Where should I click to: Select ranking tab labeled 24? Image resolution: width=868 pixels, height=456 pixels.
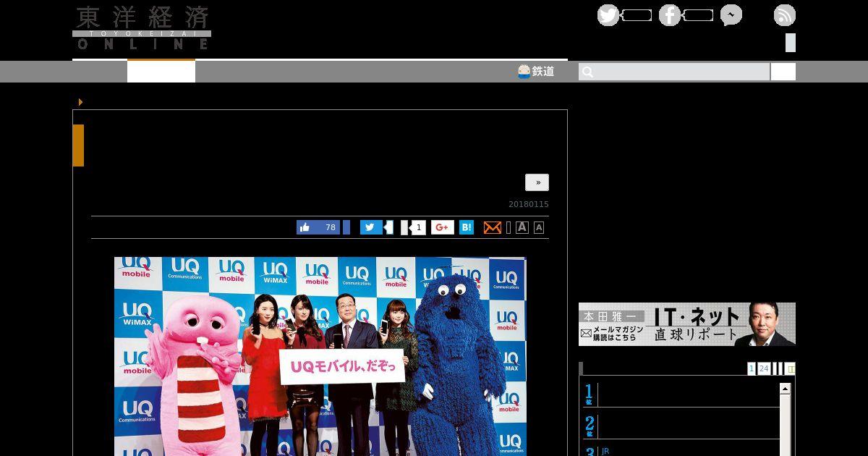point(764,368)
